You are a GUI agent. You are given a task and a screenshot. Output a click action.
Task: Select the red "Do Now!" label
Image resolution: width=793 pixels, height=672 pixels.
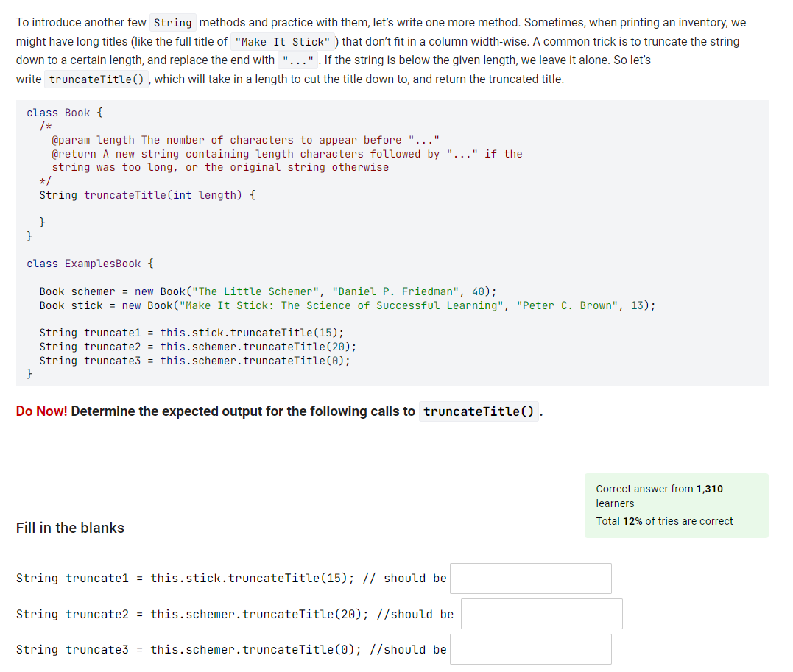(x=40, y=411)
